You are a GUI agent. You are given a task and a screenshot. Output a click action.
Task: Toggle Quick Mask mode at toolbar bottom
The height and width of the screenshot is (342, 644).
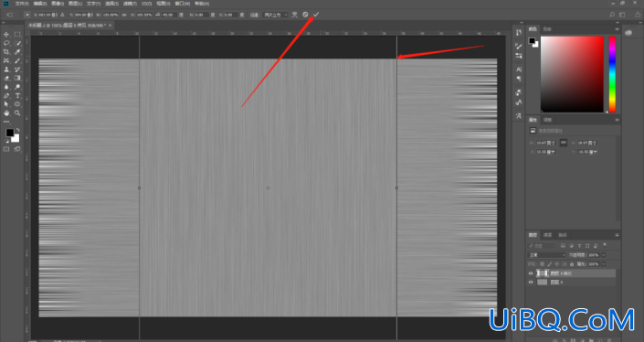coord(6,149)
